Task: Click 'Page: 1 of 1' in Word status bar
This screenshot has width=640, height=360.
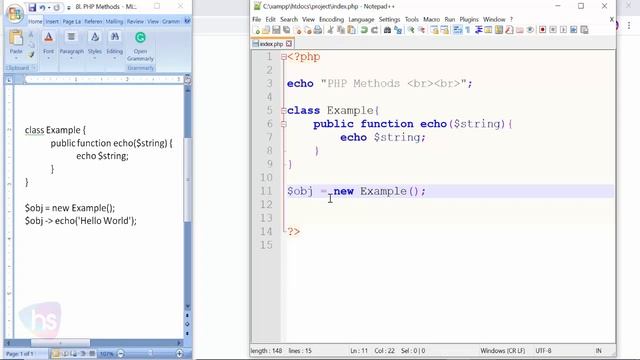Action: pyautogui.click(x=20, y=354)
